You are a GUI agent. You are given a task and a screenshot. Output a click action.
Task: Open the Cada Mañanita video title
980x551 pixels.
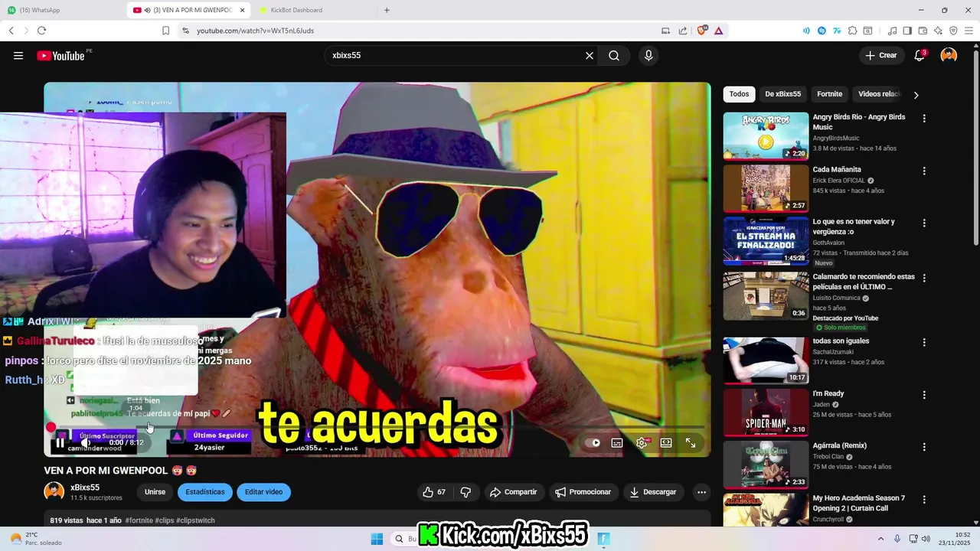837,169
